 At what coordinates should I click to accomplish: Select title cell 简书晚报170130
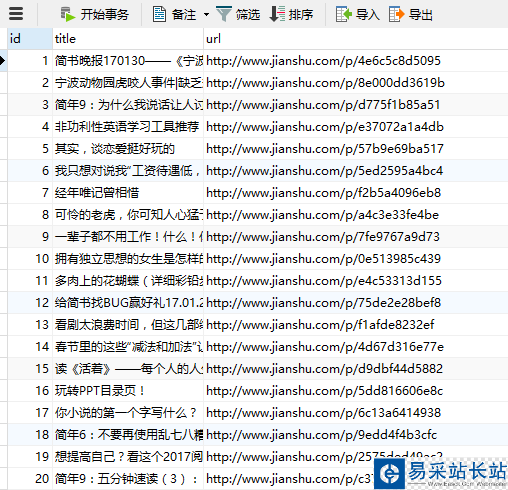tap(128, 61)
